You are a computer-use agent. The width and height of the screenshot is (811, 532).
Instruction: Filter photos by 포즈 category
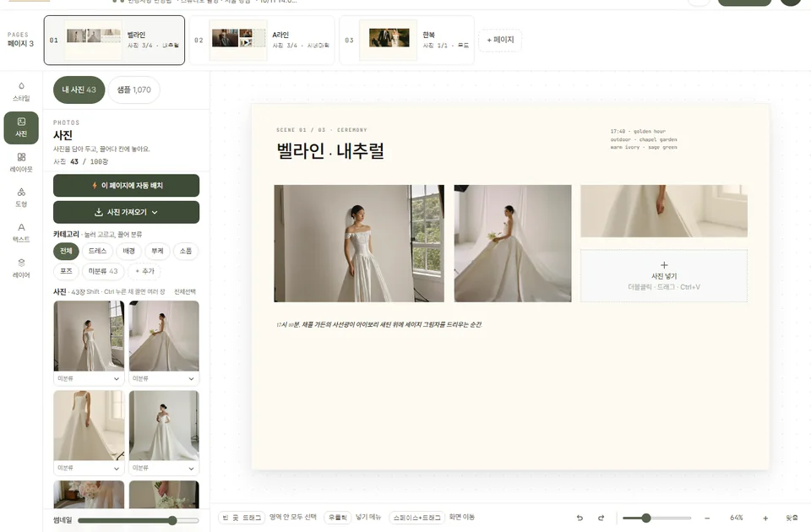pos(66,271)
